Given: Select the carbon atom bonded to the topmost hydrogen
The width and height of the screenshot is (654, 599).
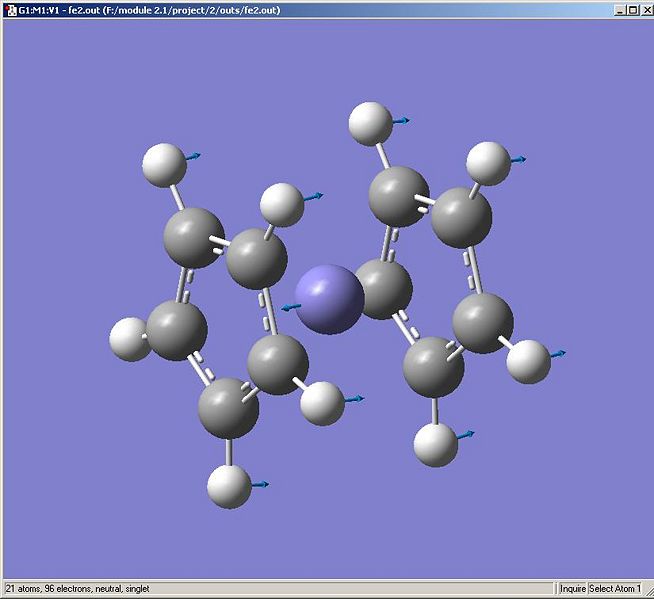Looking at the screenshot, I should tap(399, 196).
